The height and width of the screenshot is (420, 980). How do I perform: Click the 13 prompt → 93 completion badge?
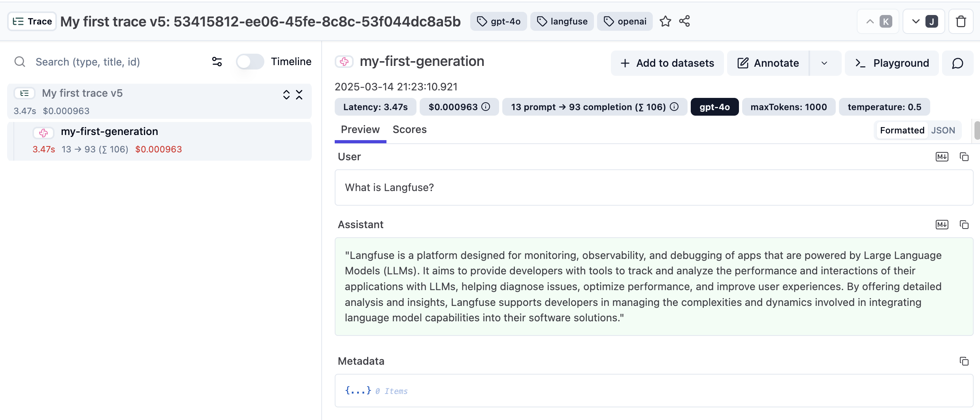tap(594, 107)
